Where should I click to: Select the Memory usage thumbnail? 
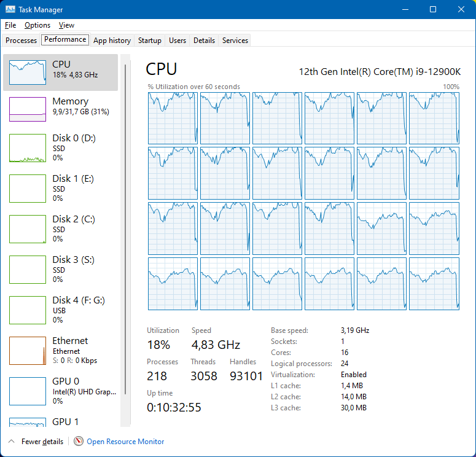click(x=28, y=109)
